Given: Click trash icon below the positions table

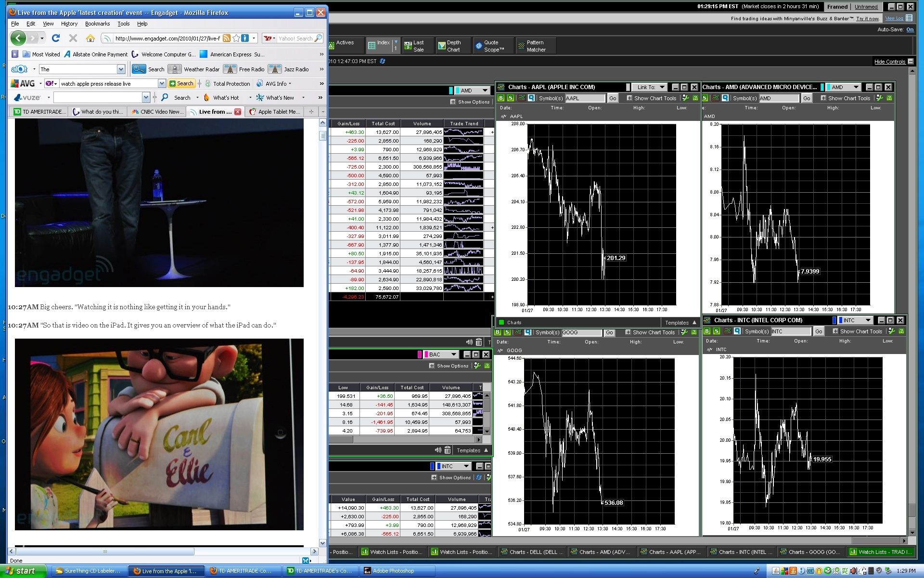Looking at the screenshot, I should tap(479, 342).
